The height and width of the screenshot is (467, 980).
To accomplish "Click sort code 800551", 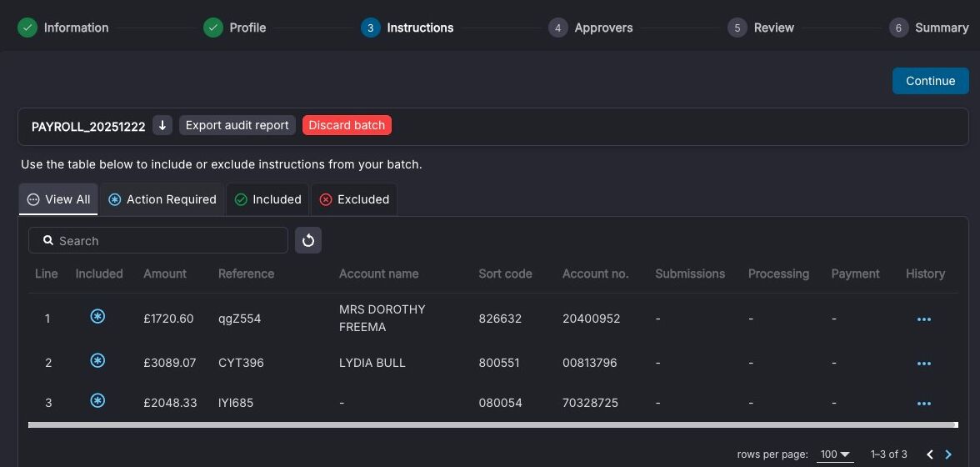I will 499,364.
